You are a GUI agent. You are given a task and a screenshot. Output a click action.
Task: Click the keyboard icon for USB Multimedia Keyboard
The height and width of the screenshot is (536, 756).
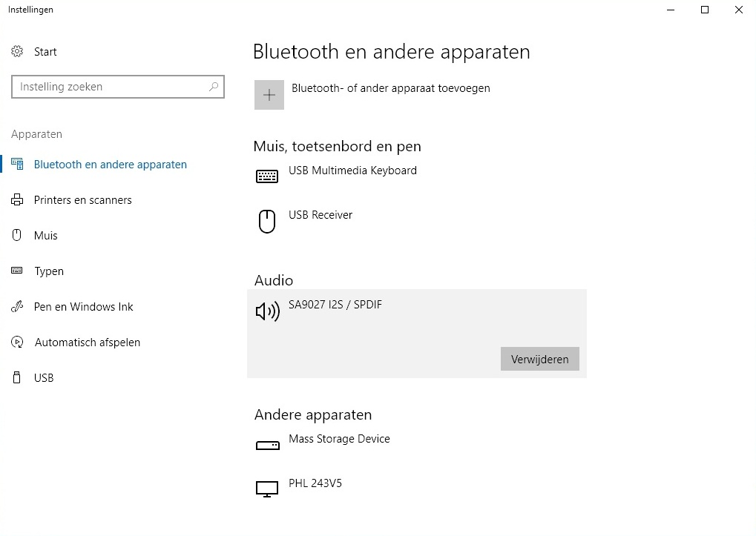(x=267, y=176)
